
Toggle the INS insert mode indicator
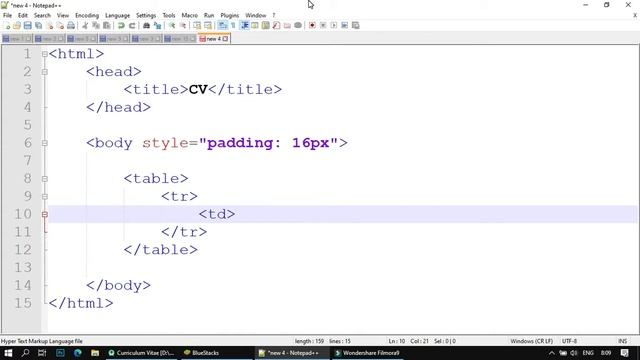click(622, 341)
